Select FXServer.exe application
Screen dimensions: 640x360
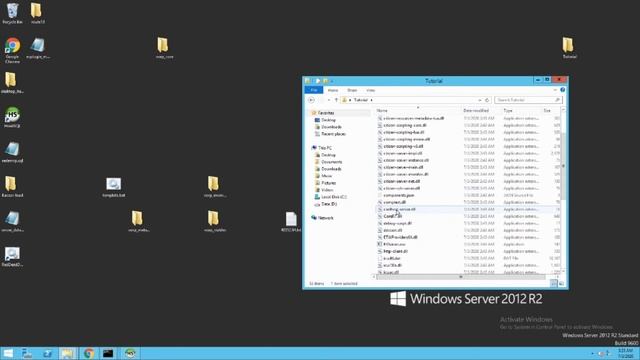394,244
